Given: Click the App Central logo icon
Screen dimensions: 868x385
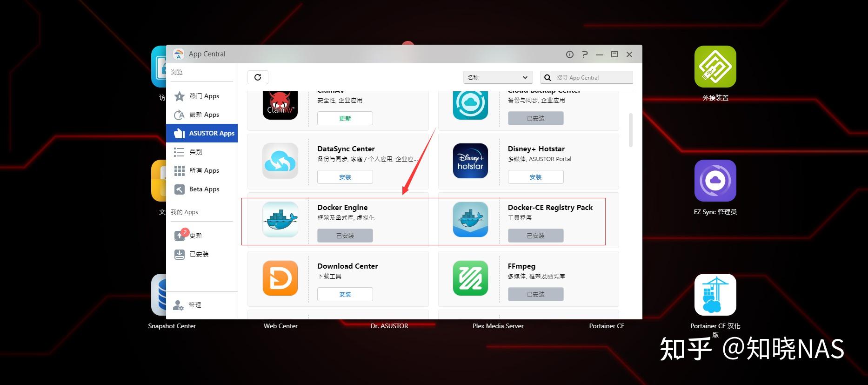Looking at the screenshot, I should point(179,54).
